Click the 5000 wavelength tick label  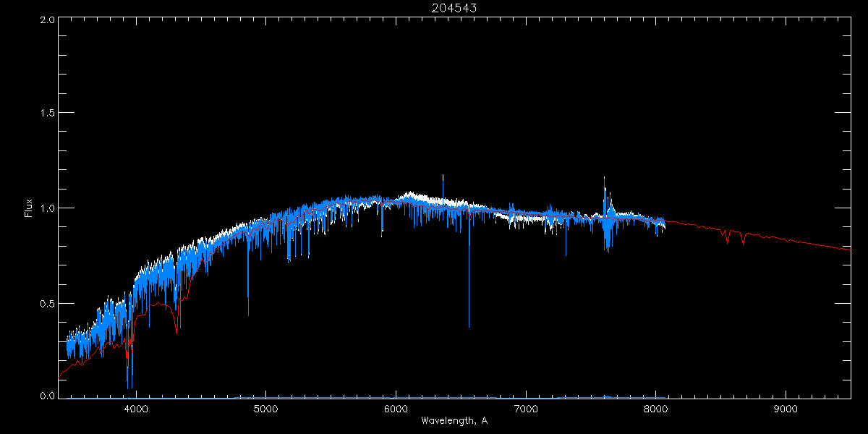point(265,407)
